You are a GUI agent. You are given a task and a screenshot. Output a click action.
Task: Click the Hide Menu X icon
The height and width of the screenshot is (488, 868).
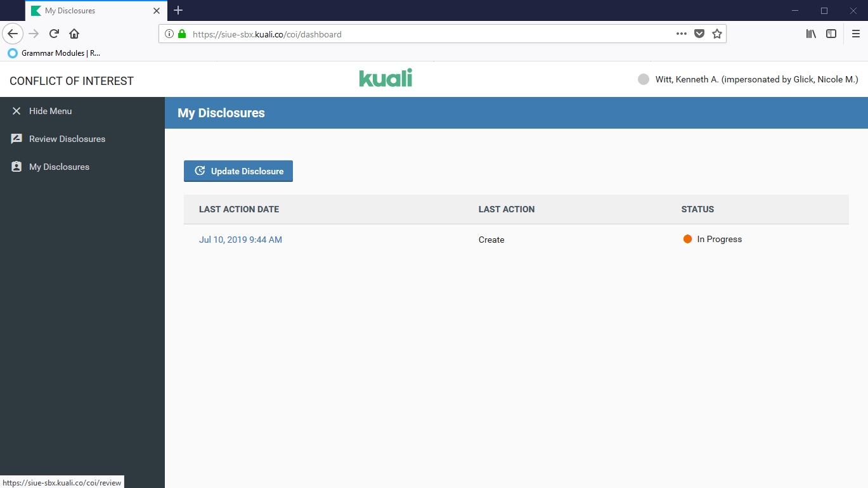[x=16, y=111]
